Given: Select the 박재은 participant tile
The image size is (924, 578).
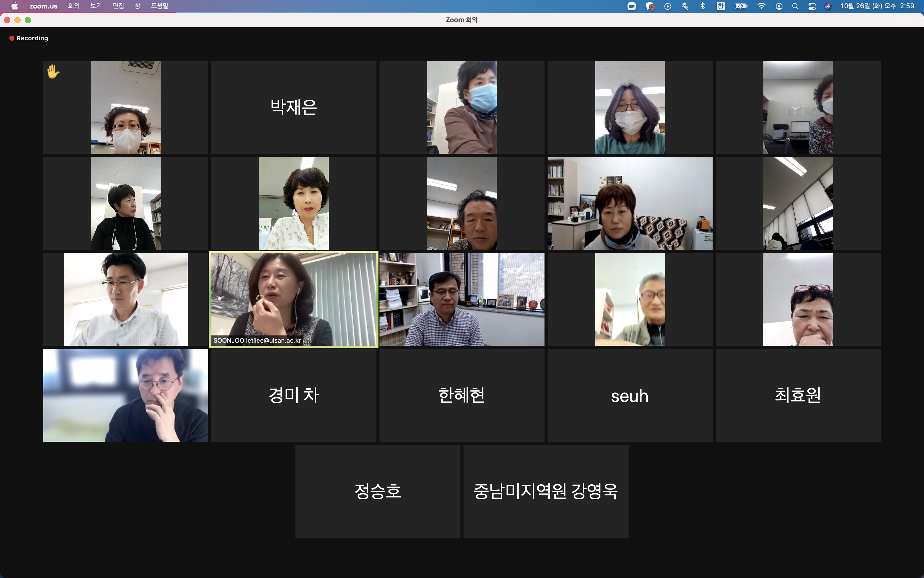Looking at the screenshot, I should click(294, 107).
